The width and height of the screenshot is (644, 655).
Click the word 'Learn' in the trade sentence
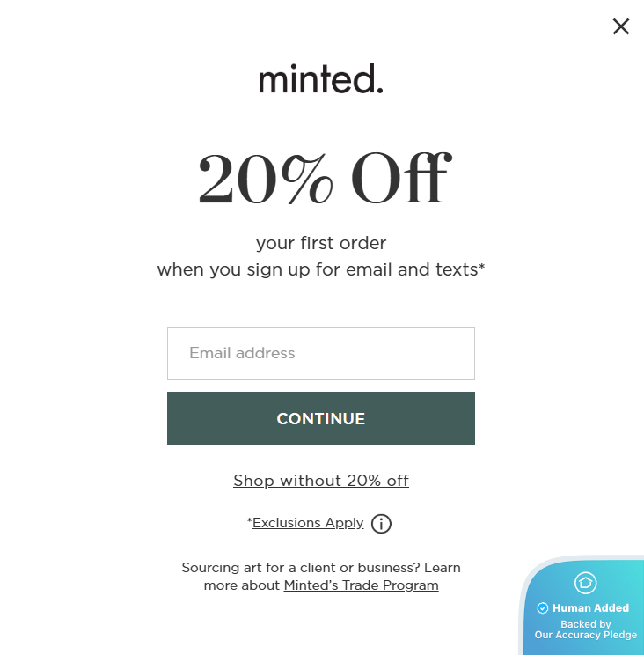(x=443, y=568)
